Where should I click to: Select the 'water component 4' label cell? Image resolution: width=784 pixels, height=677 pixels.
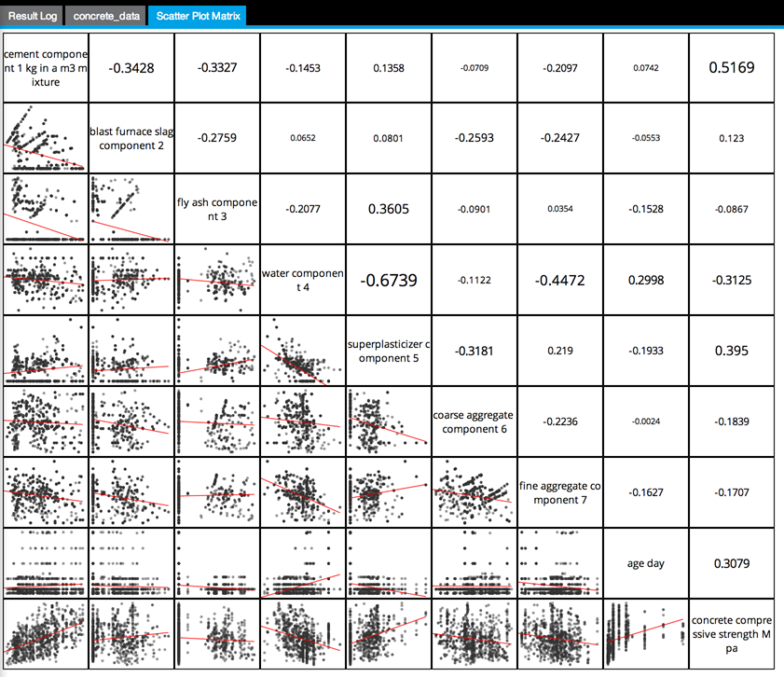303,280
